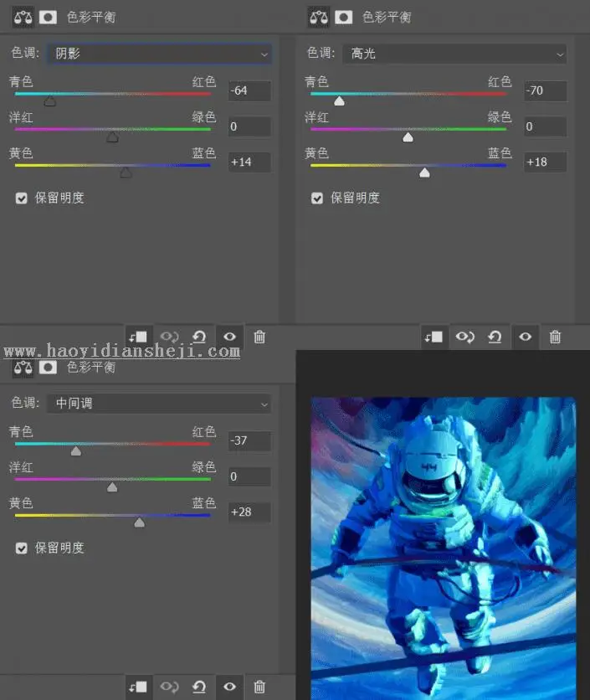Click the 0 magenta-green field in 中间调 panel
The width and height of the screenshot is (590, 700).
(x=249, y=476)
